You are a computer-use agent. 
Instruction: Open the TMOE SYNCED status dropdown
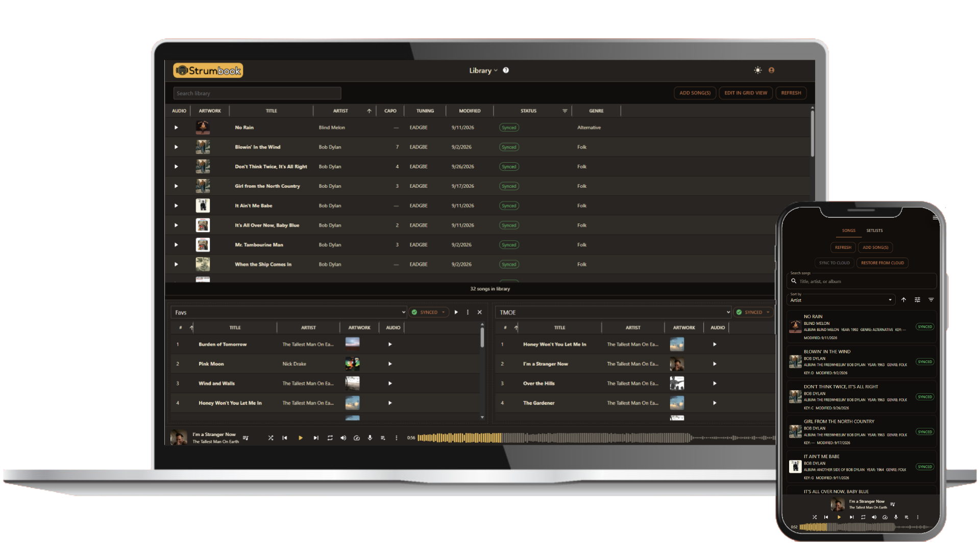(x=753, y=312)
